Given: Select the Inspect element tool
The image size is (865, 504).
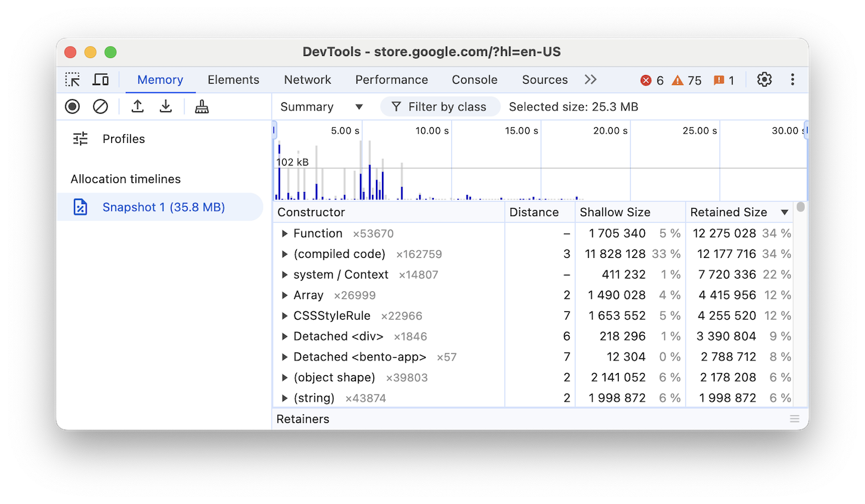Looking at the screenshot, I should [72, 79].
